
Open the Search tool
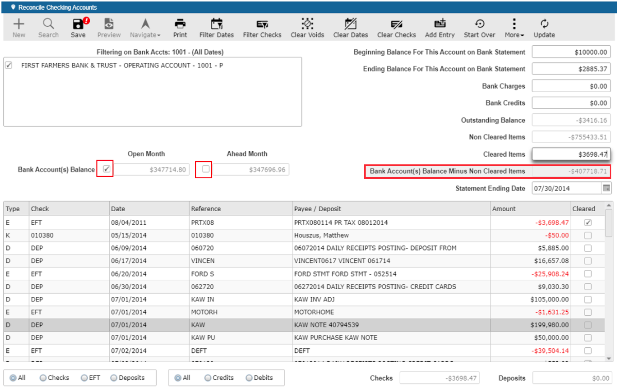click(x=48, y=28)
